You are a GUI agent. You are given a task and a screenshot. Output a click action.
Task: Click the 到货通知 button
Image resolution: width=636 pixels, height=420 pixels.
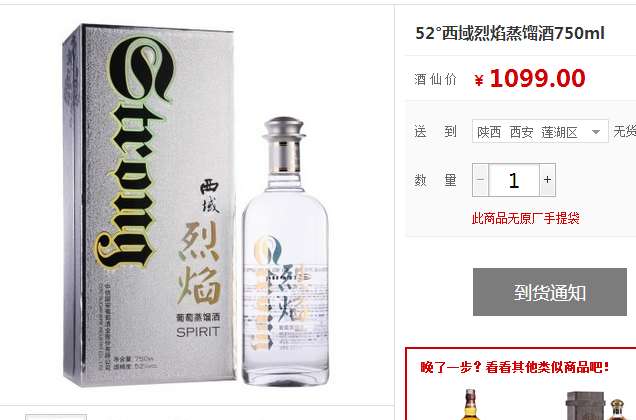pyautogui.click(x=550, y=292)
